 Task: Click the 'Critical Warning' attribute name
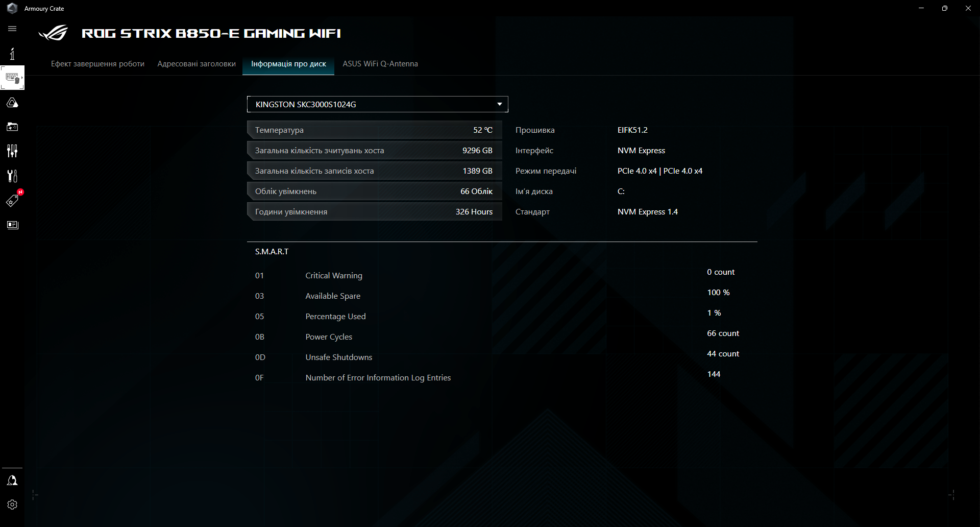[x=334, y=276]
